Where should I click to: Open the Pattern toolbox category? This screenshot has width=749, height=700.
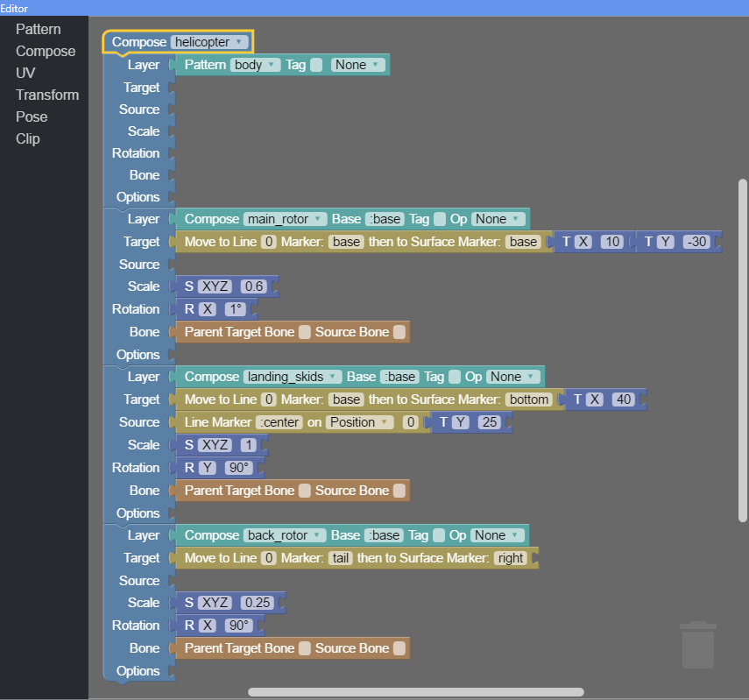point(39,29)
